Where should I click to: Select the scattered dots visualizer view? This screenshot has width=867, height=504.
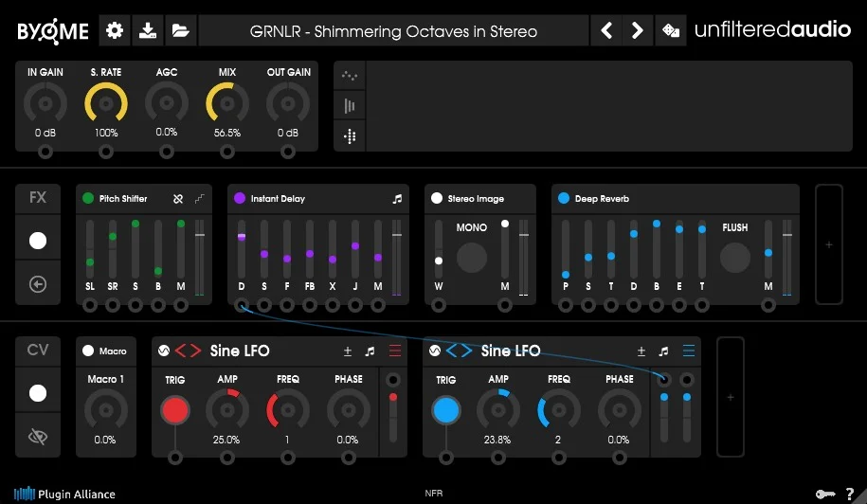pos(350,76)
